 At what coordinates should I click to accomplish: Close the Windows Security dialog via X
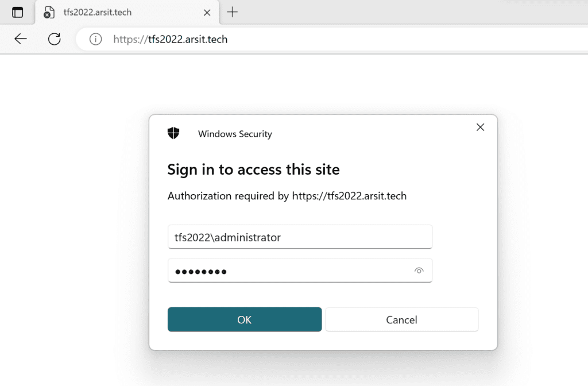(x=480, y=127)
